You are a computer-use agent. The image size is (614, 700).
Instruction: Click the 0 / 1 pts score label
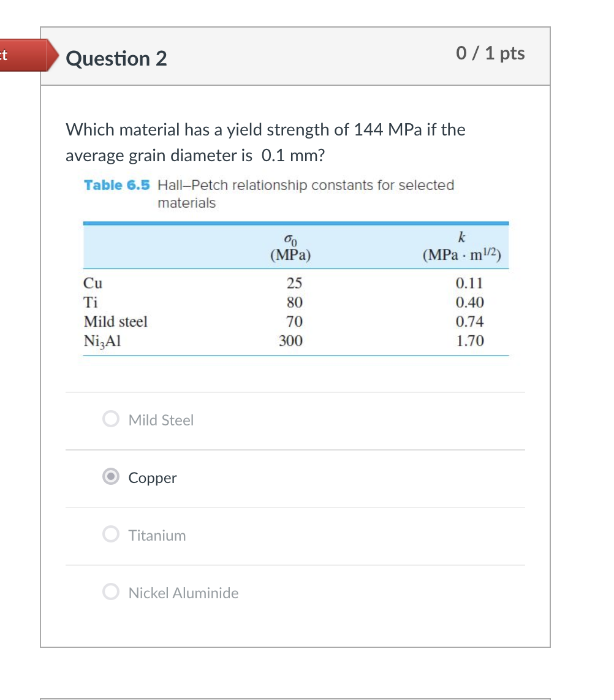pyautogui.click(x=490, y=54)
